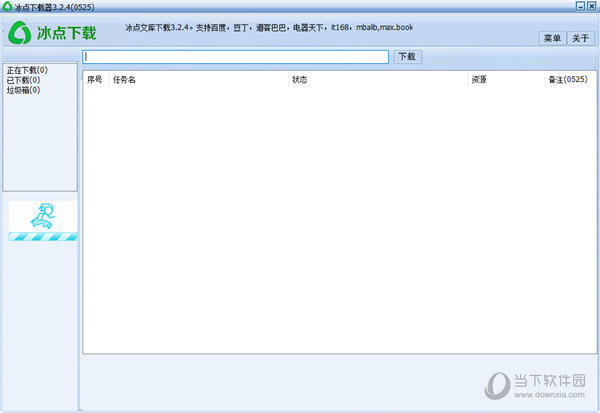Close the 冰点下载器 window
This screenshot has width=600, height=413.
[591, 6]
